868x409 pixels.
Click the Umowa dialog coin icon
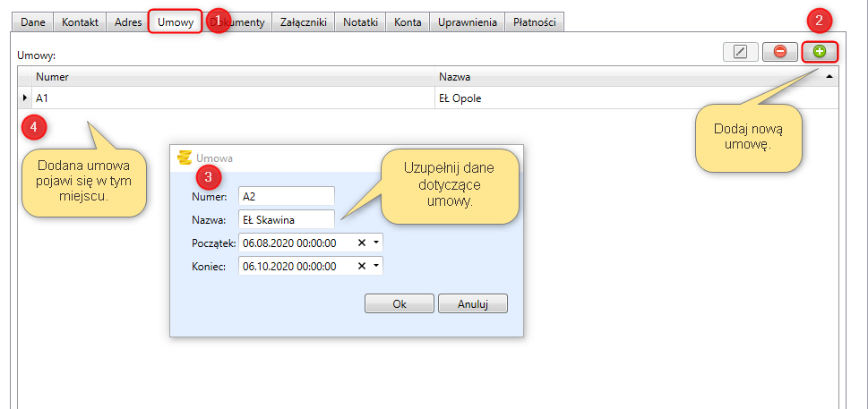pos(185,158)
